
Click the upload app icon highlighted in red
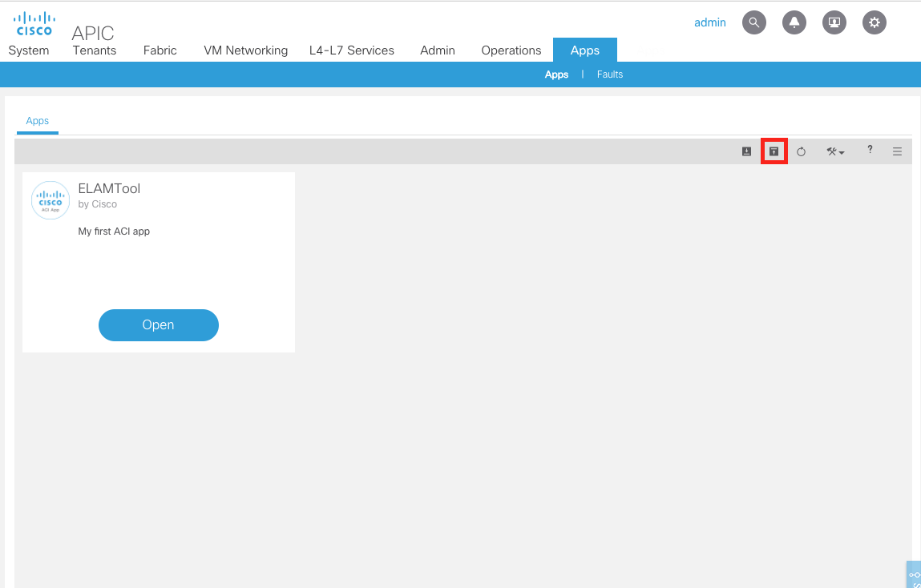774,151
